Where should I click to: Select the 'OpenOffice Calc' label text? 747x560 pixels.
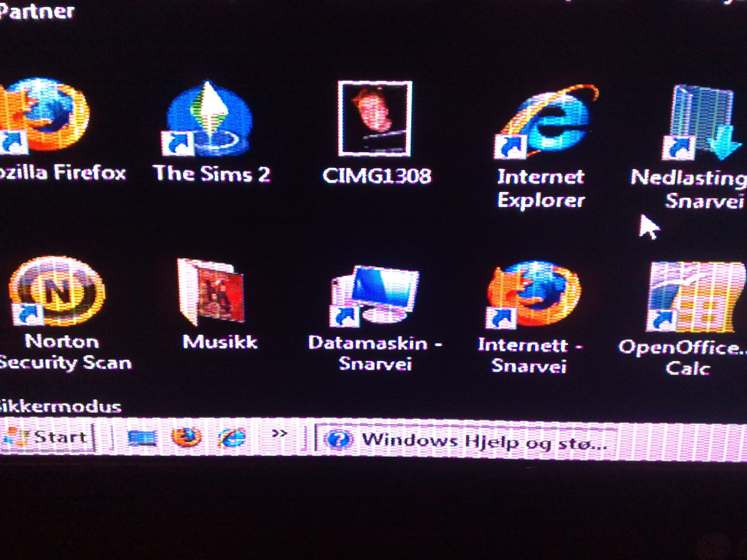click(683, 358)
